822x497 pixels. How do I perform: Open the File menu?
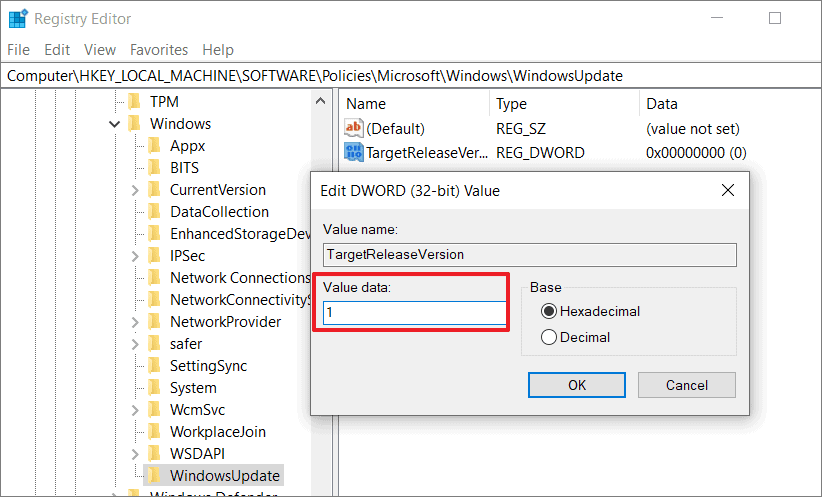(18, 50)
